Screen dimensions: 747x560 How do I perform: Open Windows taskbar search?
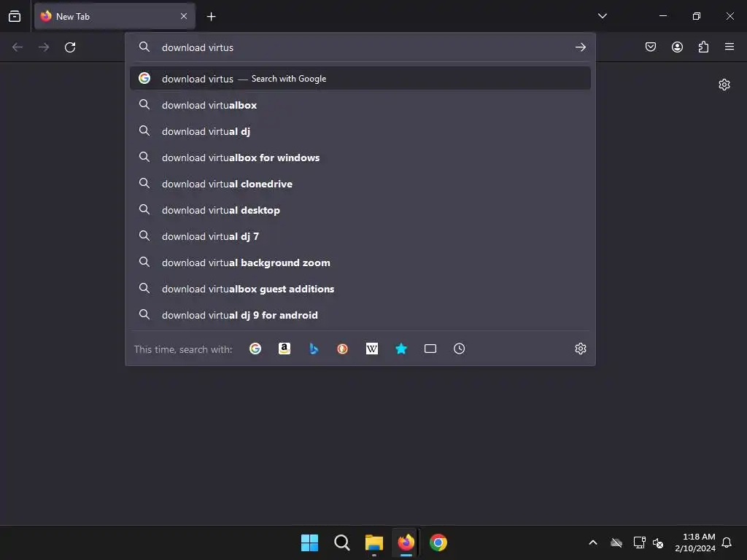(x=341, y=542)
